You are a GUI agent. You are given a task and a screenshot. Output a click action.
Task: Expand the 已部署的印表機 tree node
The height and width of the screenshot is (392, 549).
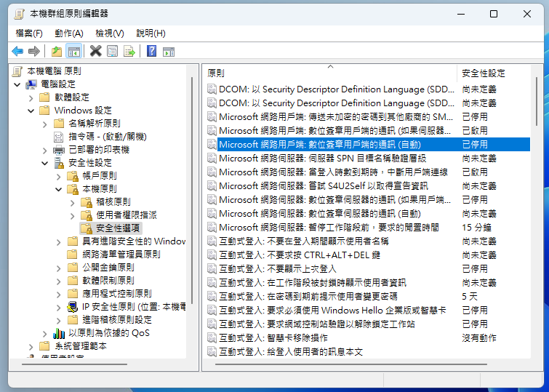pyautogui.click(x=44, y=151)
